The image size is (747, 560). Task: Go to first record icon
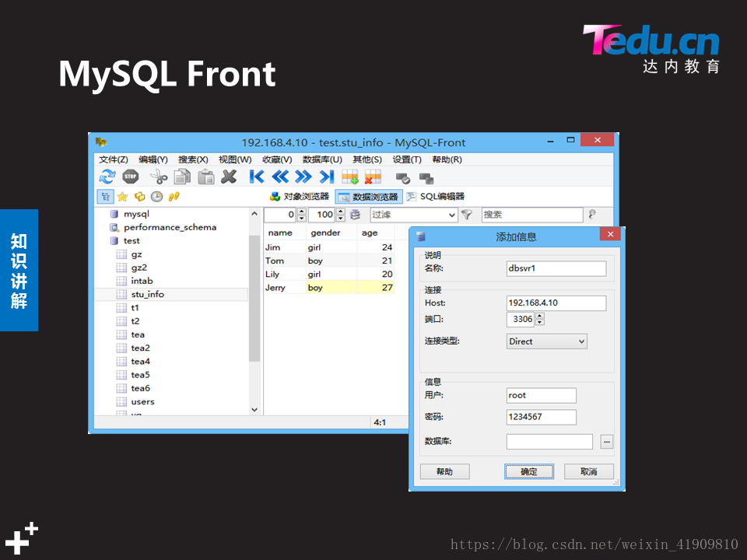coord(256,177)
